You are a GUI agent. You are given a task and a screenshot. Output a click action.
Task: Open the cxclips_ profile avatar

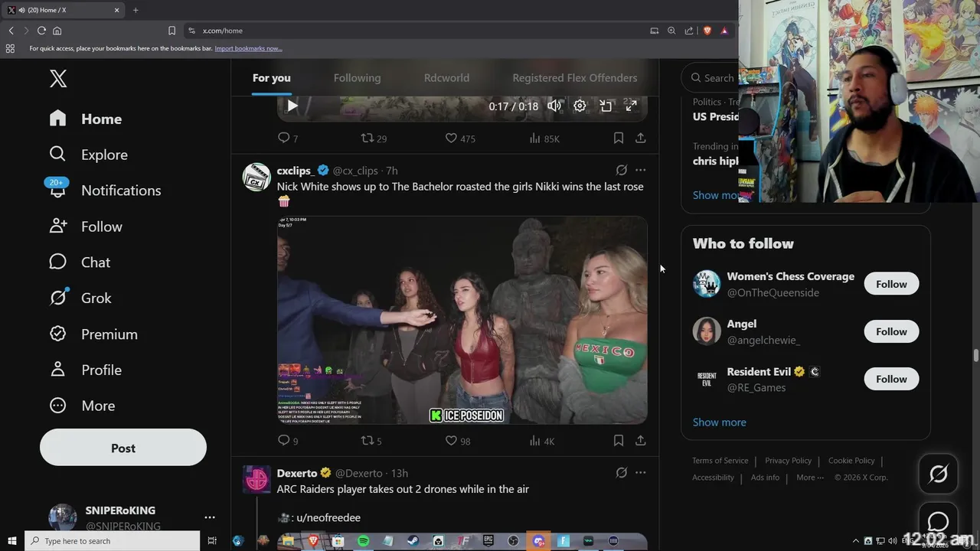[x=256, y=177]
